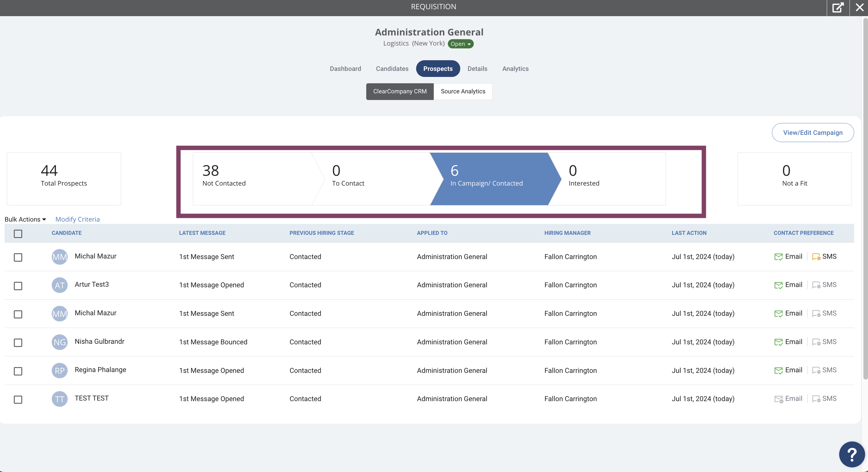868x472 pixels.
Task: Click View/Edit Campaign button
Action: point(812,133)
